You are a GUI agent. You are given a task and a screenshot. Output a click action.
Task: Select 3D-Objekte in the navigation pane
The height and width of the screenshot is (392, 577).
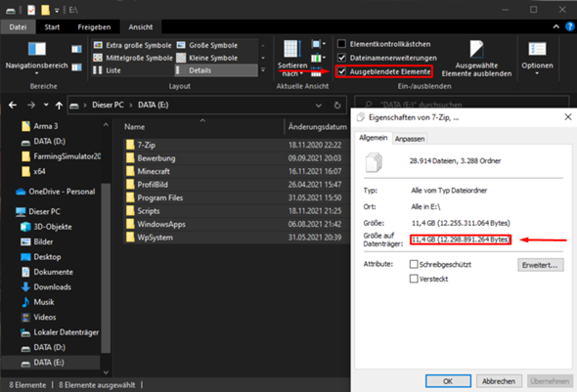point(46,227)
